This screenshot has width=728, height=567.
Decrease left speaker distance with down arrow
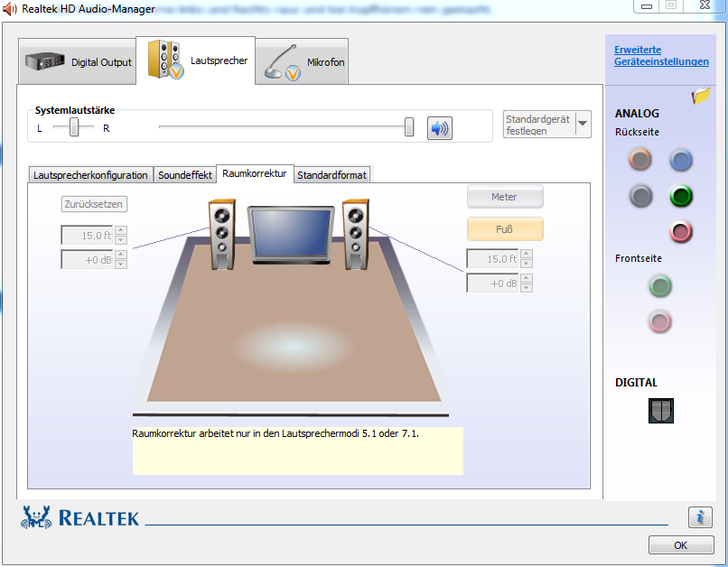[x=121, y=240]
